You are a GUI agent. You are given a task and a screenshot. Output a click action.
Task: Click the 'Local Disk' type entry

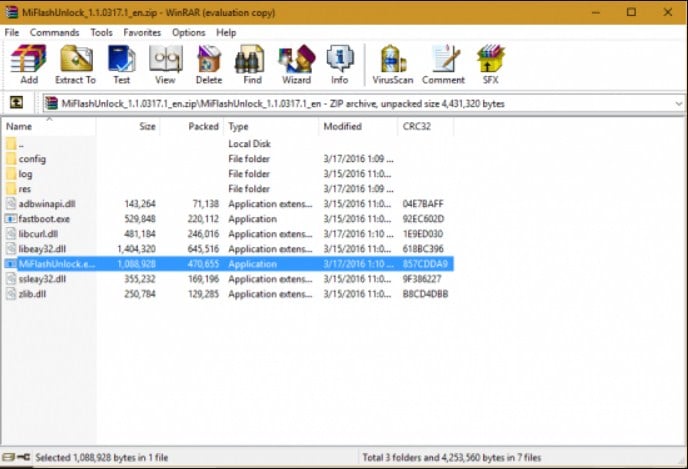click(x=249, y=143)
